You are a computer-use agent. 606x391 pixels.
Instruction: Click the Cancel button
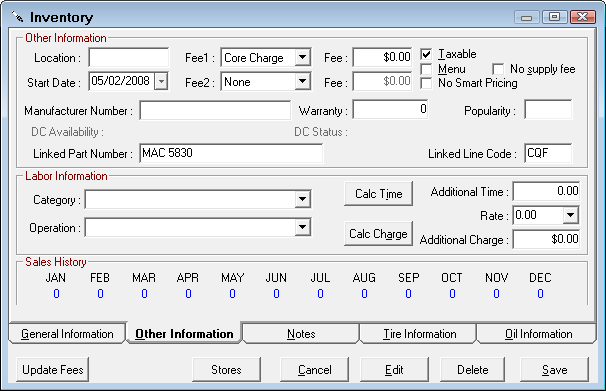pyautogui.click(x=314, y=370)
